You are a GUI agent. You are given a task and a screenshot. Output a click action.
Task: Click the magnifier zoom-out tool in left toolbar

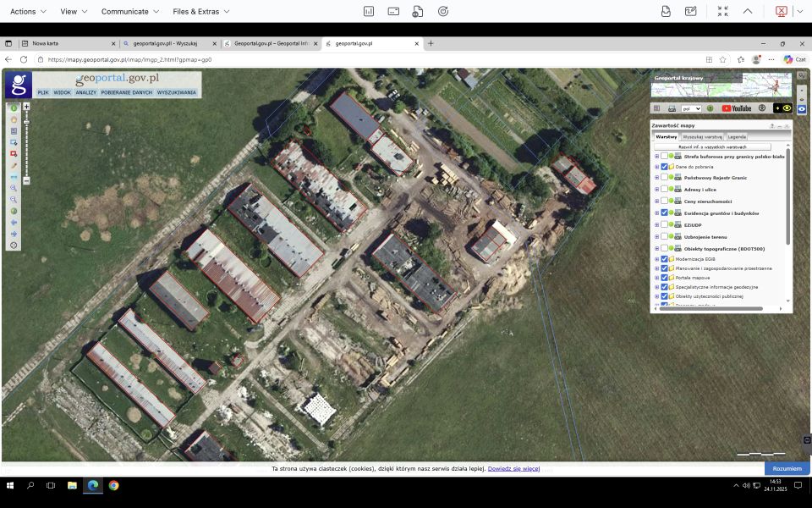click(14, 200)
